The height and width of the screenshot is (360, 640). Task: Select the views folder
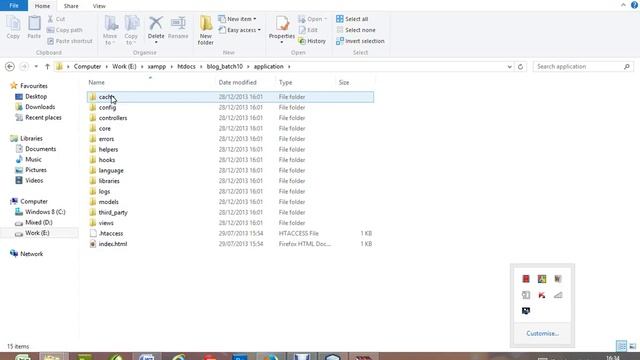(x=230, y=223)
